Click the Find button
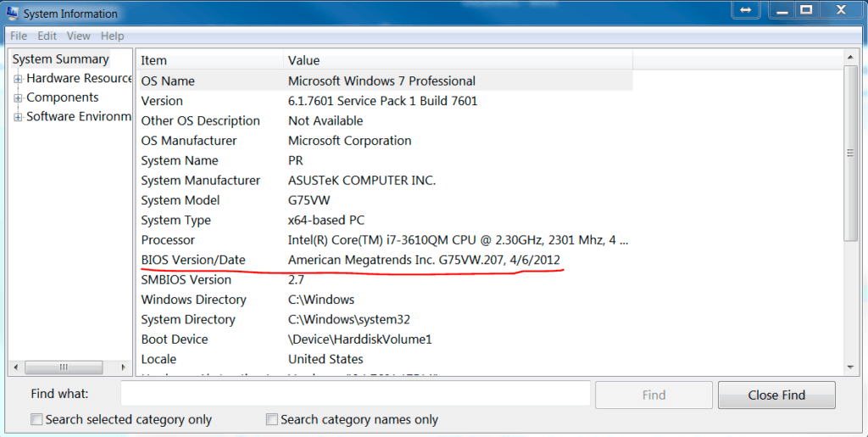868x437 pixels. pos(654,395)
